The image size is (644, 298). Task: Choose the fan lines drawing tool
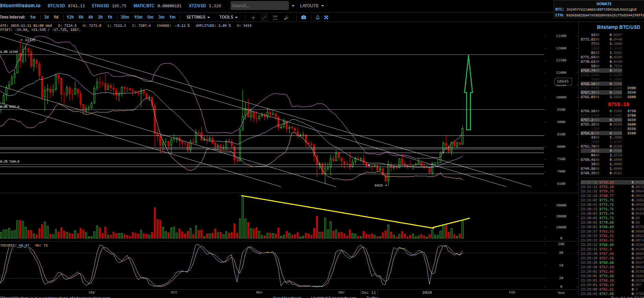(286, 17)
